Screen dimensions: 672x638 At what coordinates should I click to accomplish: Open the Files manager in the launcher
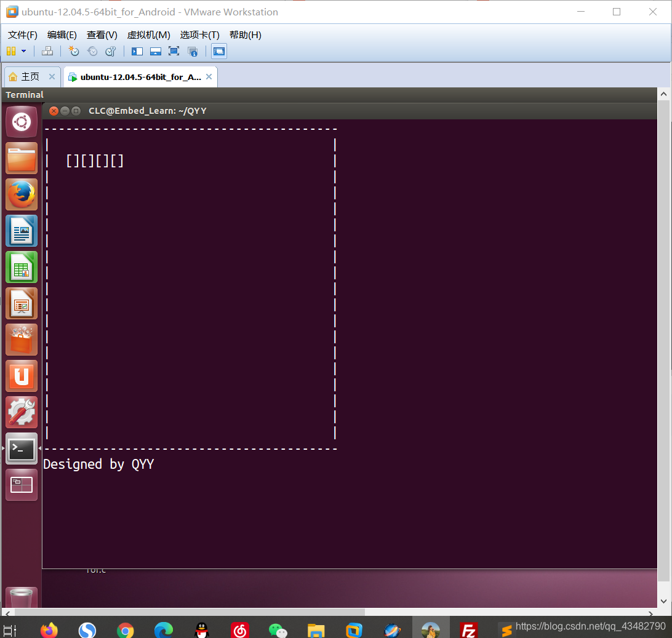coord(22,159)
